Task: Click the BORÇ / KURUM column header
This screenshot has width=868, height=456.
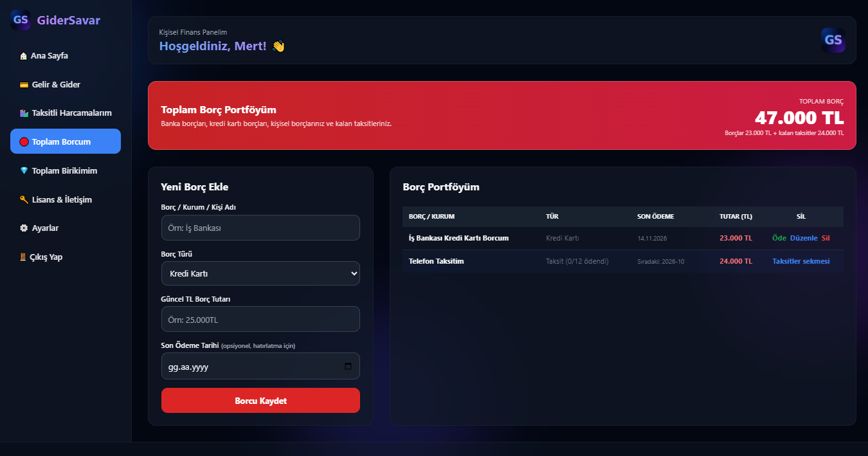Action: (x=431, y=216)
